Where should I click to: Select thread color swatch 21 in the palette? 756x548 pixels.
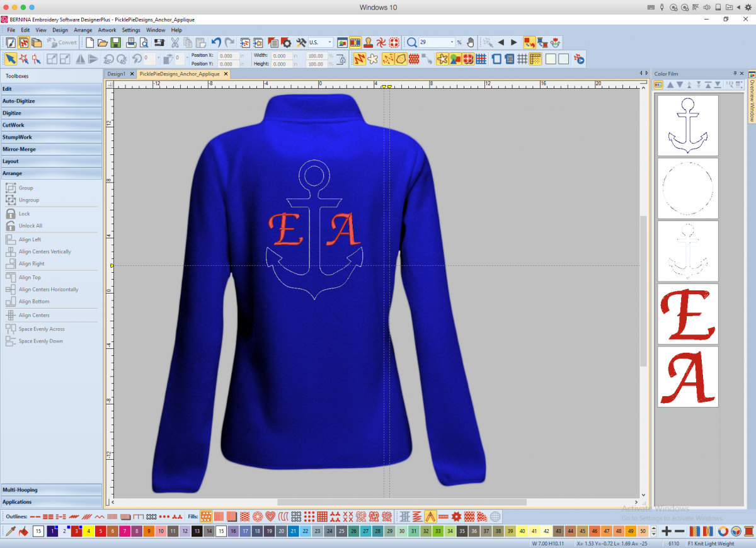293,531
